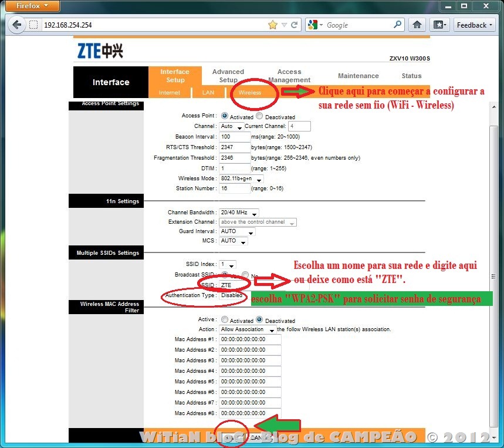Click the DTIM value field
Viewport: 504px width, 448px height.
(235, 169)
